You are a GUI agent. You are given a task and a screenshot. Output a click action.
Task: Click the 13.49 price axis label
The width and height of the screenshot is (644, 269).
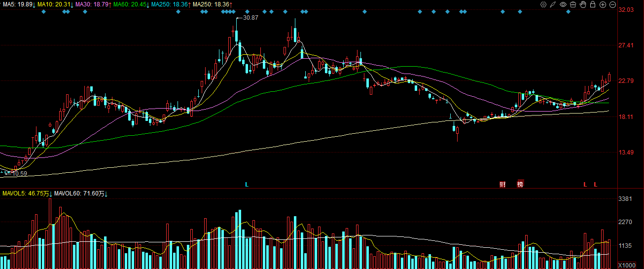click(625, 153)
